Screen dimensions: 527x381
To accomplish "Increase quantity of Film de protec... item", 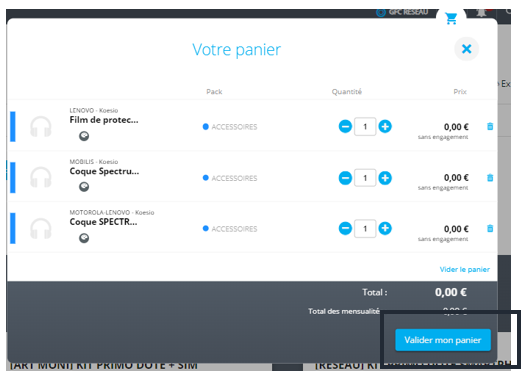I will point(385,127).
